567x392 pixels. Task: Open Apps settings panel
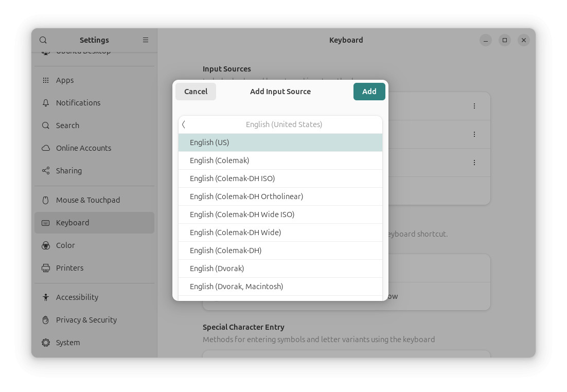click(x=94, y=80)
